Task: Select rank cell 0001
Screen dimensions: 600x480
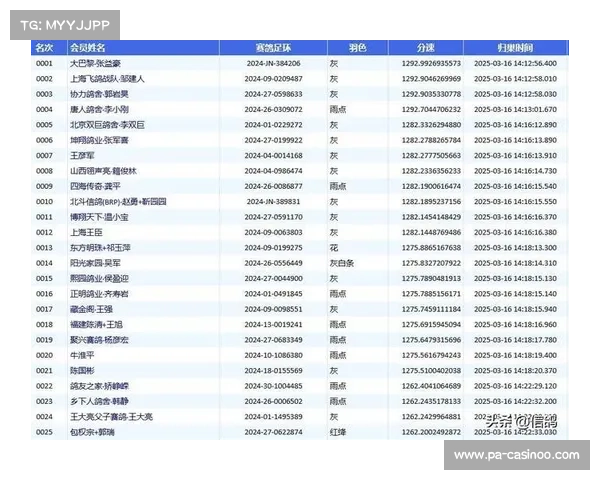Action: click(44, 64)
